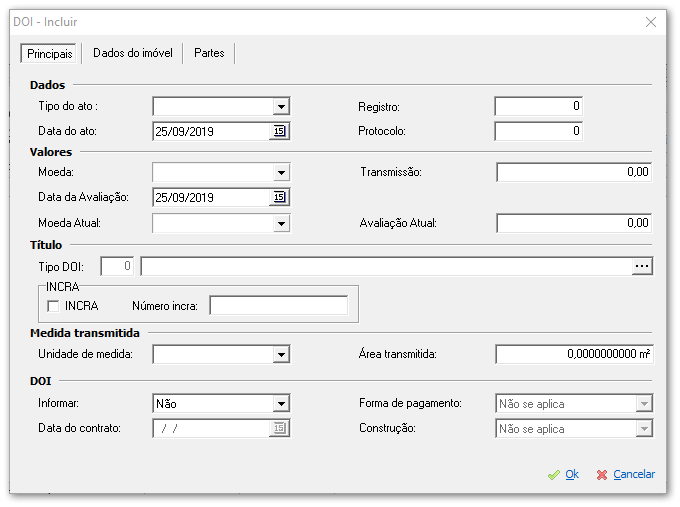Expand the Moeda dropdown
Screen dimensions: 680x507
click(x=281, y=173)
